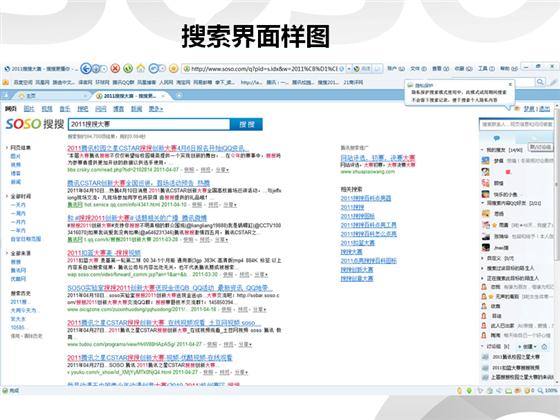Close the 主页 tab
560x420 pixels.
(x=85, y=96)
